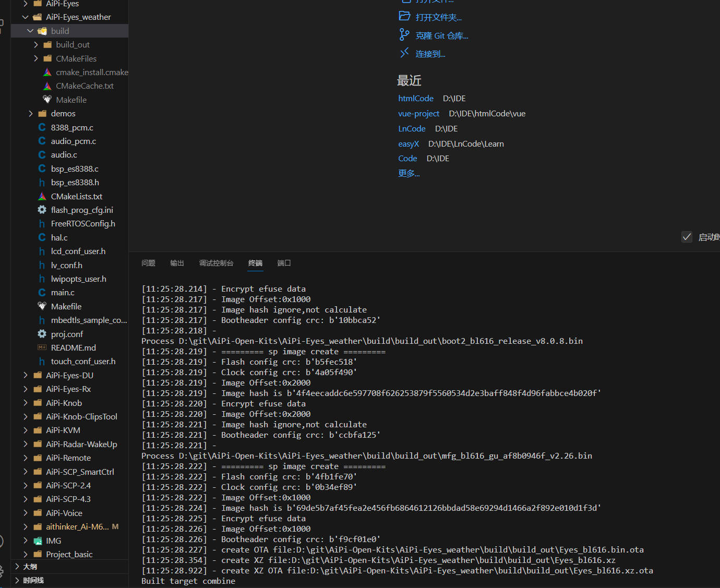Screen dimensions: 720x588
Task: Expand the demos folder
Action: coord(30,114)
